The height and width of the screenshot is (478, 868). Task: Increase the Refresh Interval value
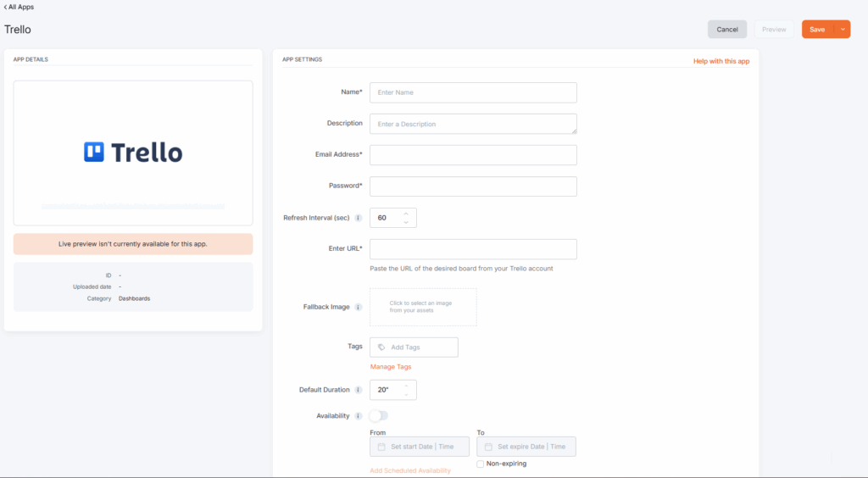[x=406, y=214]
